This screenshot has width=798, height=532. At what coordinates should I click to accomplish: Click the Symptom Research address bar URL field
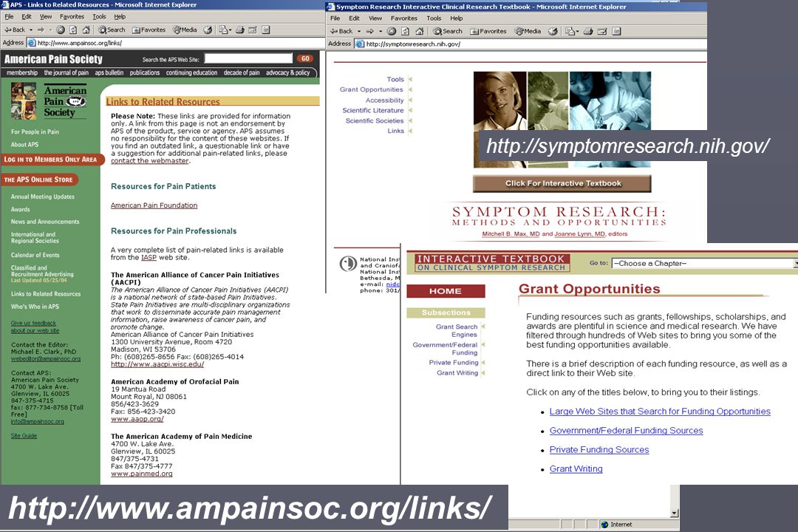pos(531,44)
